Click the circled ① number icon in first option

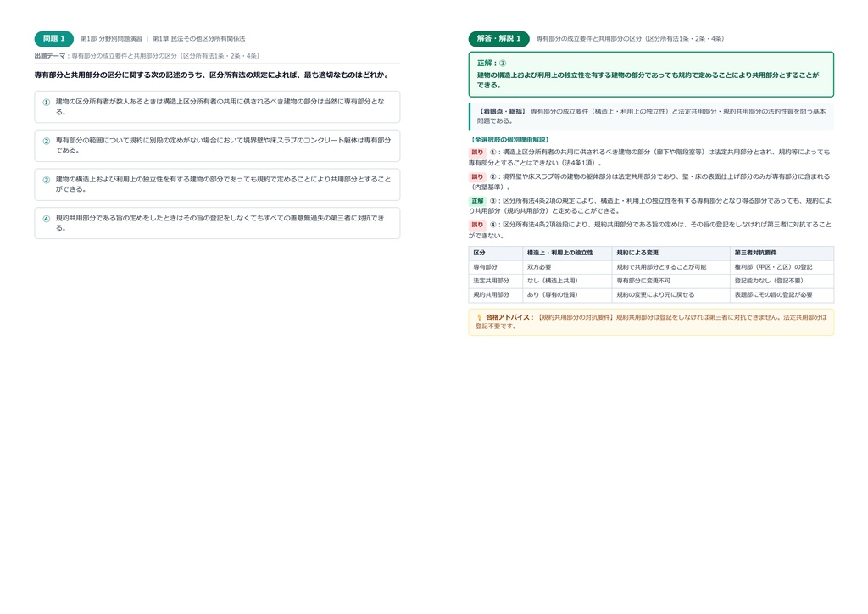click(47, 102)
